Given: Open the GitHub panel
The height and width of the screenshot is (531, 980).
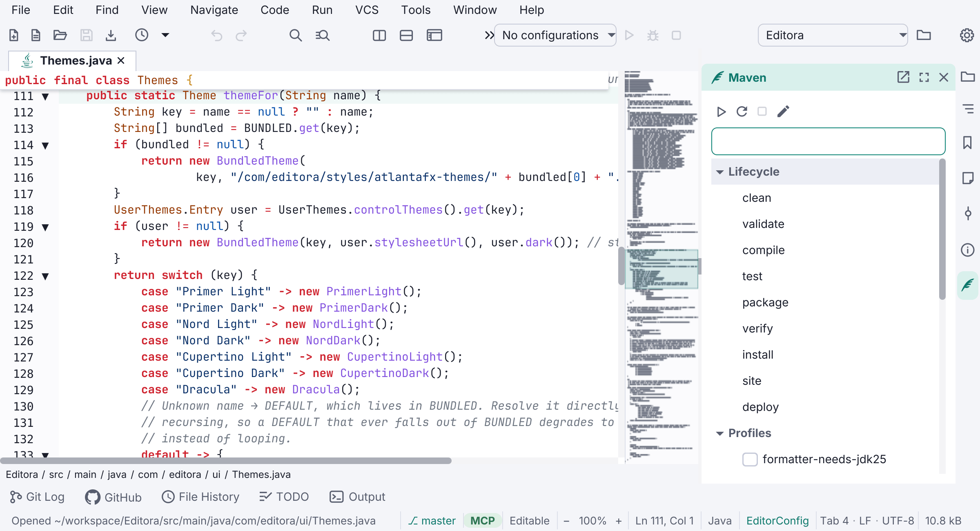Looking at the screenshot, I should pos(113,497).
